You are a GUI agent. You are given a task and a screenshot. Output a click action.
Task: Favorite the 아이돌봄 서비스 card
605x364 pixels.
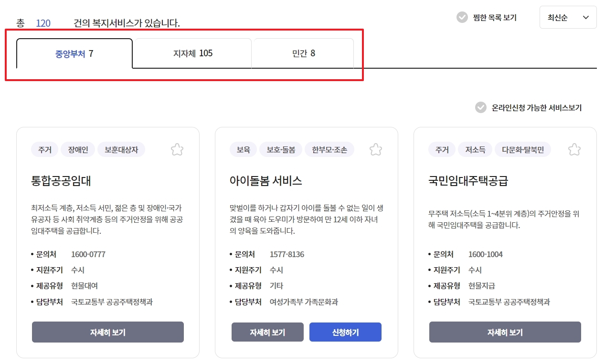(375, 149)
